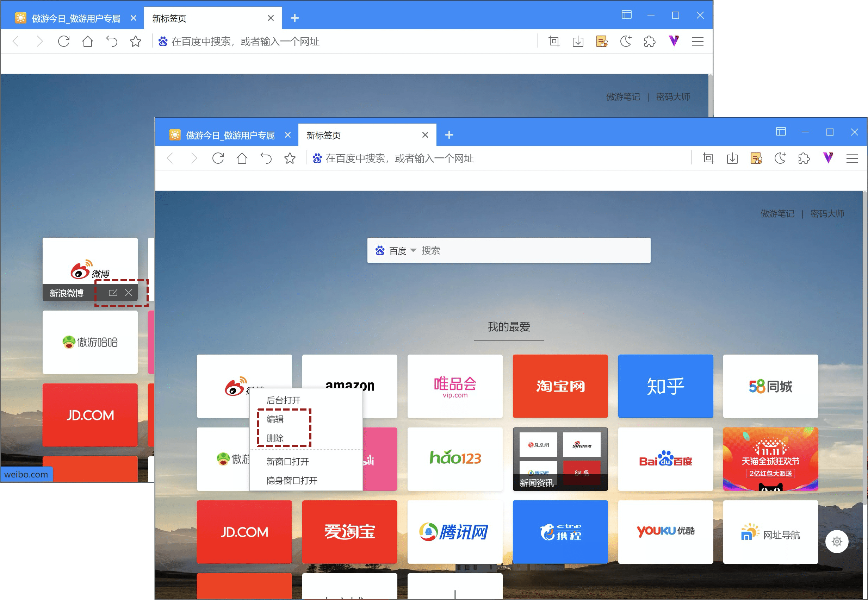Open the 腾讯网 tile

pyautogui.click(x=455, y=532)
